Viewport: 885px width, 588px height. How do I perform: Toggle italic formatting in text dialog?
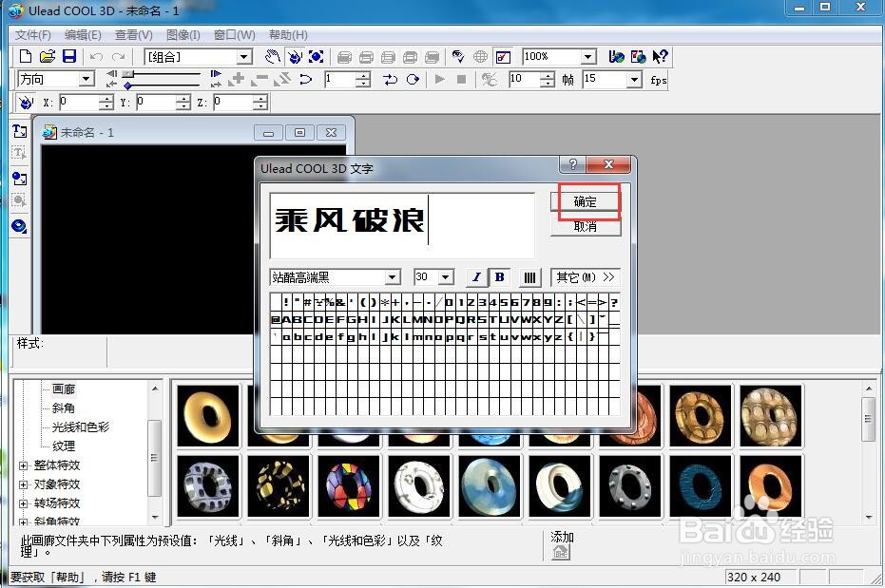[476, 276]
